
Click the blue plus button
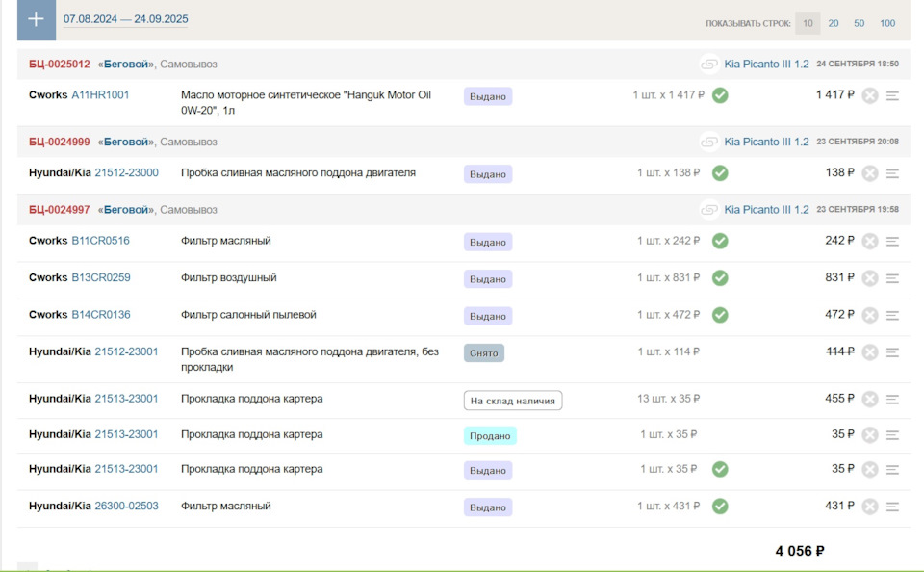[x=36, y=19]
